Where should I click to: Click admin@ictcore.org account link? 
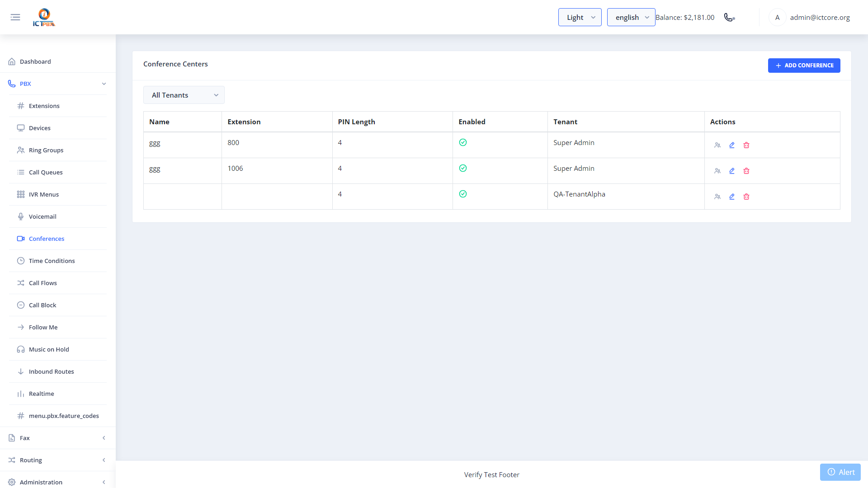point(820,17)
